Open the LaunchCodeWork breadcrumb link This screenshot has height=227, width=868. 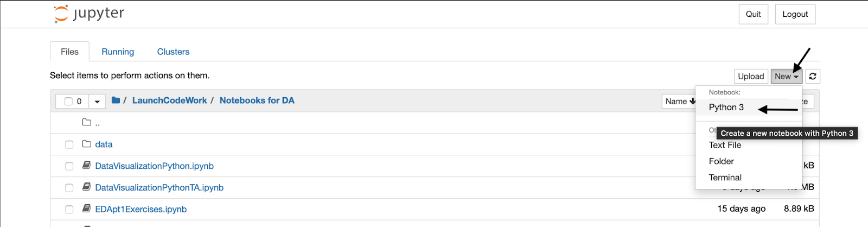click(x=169, y=100)
